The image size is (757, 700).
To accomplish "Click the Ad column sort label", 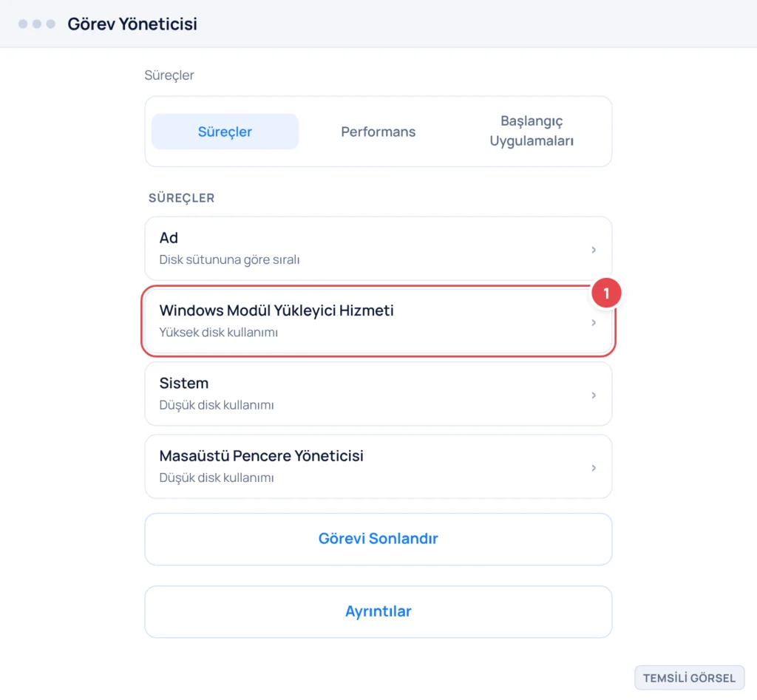I will point(169,237).
